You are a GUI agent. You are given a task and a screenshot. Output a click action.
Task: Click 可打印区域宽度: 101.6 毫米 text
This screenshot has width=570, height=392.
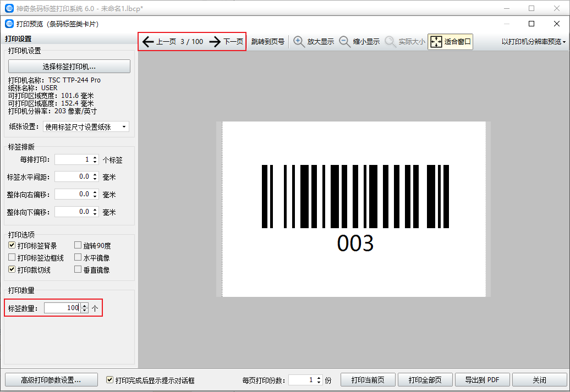click(x=51, y=96)
